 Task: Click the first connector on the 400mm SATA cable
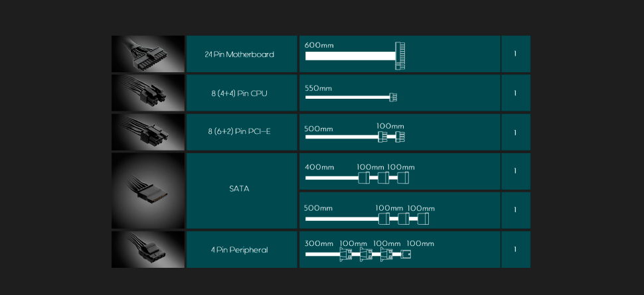click(363, 178)
